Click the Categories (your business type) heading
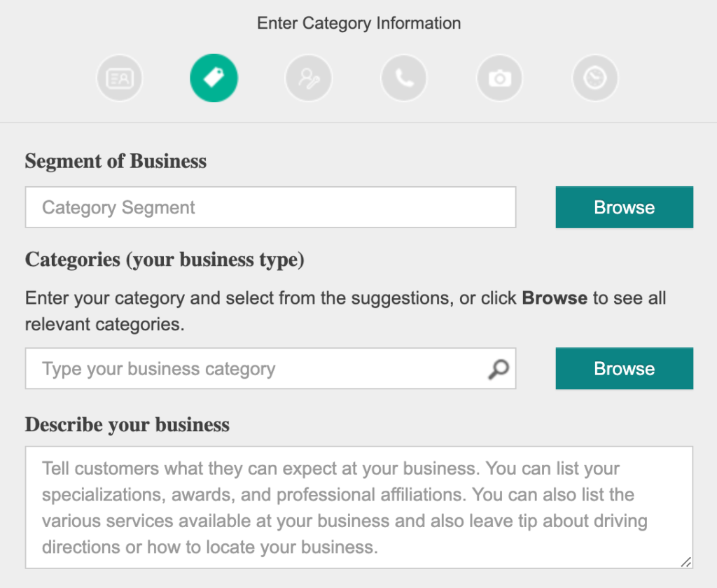The width and height of the screenshot is (717, 588). pos(165,260)
